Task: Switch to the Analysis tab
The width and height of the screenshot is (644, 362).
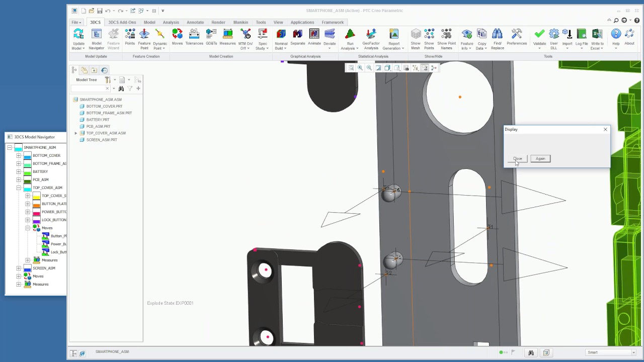Action: click(x=171, y=22)
